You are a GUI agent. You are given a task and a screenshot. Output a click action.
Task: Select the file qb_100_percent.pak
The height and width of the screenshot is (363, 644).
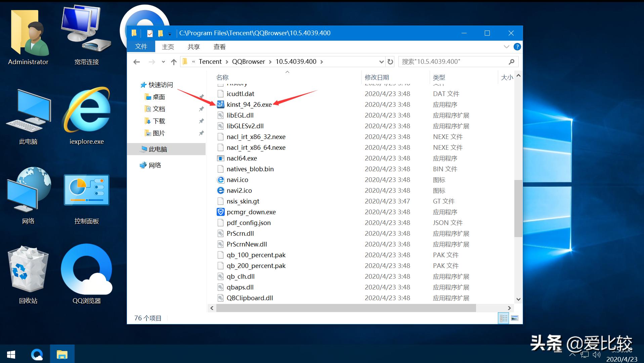click(x=256, y=255)
